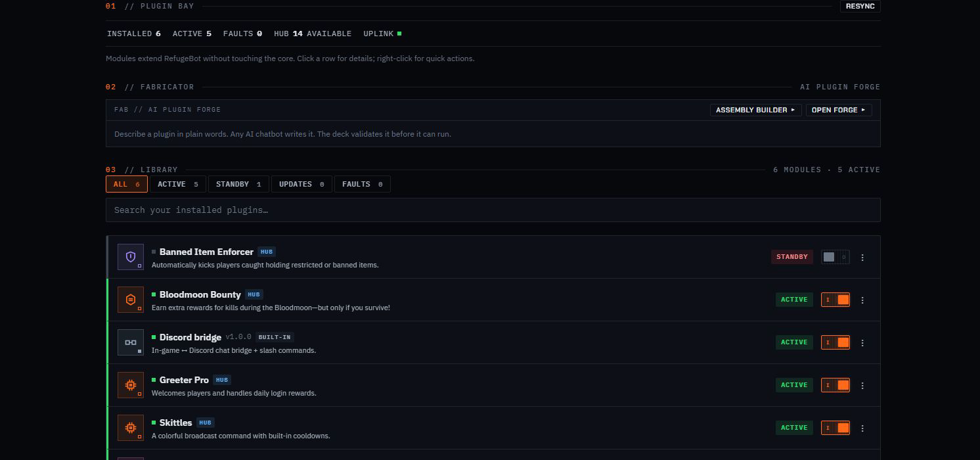Screen dimensions: 980x460
Task: Select the All filter tab
Action: 127,184
